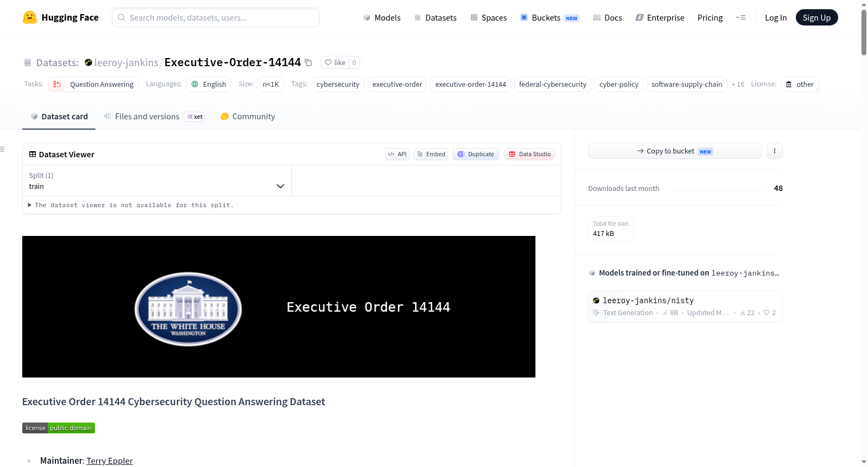The image size is (868, 467).
Task: Switch to the Community tab
Action: pyautogui.click(x=247, y=116)
